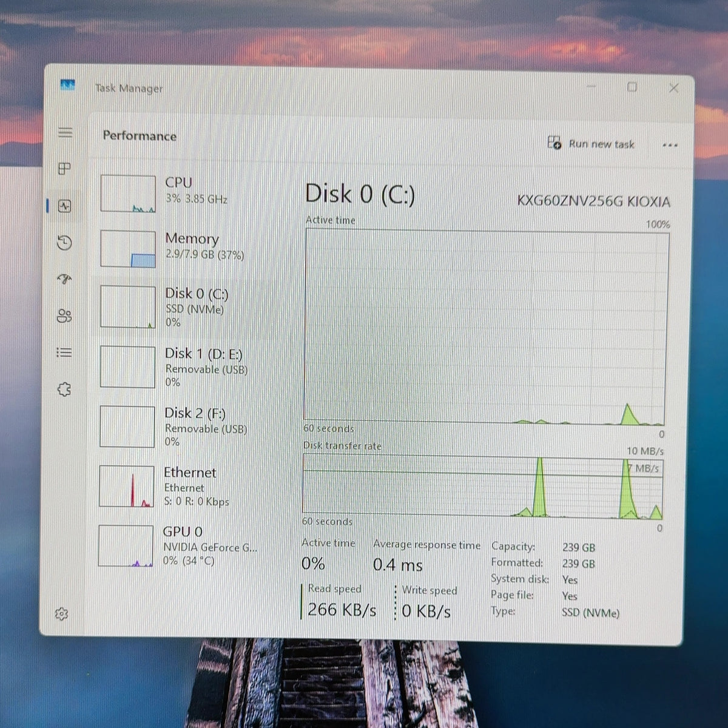Image resolution: width=728 pixels, height=728 pixels.
Task: Open the Processes page icon
Action: [x=64, y=169]
